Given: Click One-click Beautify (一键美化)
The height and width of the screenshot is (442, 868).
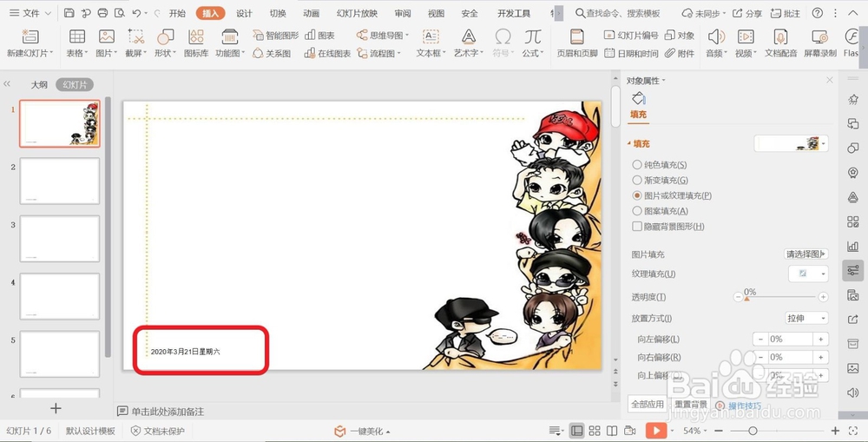Looking at the screenshot, I should click(362, 431).
